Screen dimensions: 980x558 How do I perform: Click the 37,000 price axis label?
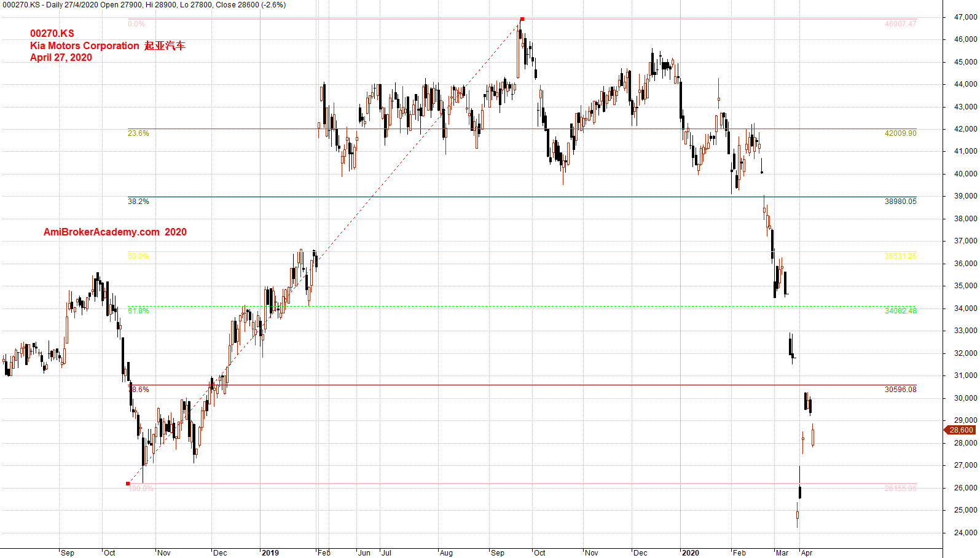point(965,241)
